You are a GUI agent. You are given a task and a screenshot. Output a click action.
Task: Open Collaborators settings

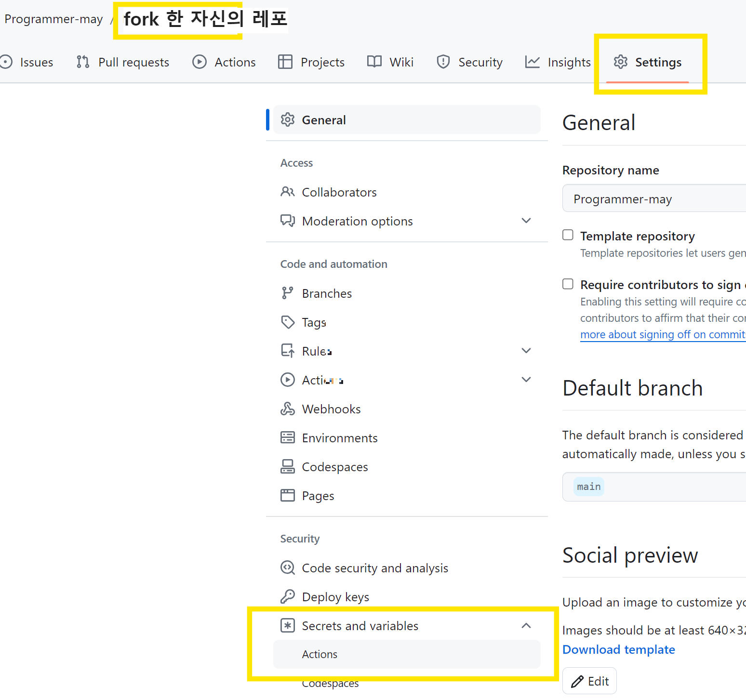407,192
